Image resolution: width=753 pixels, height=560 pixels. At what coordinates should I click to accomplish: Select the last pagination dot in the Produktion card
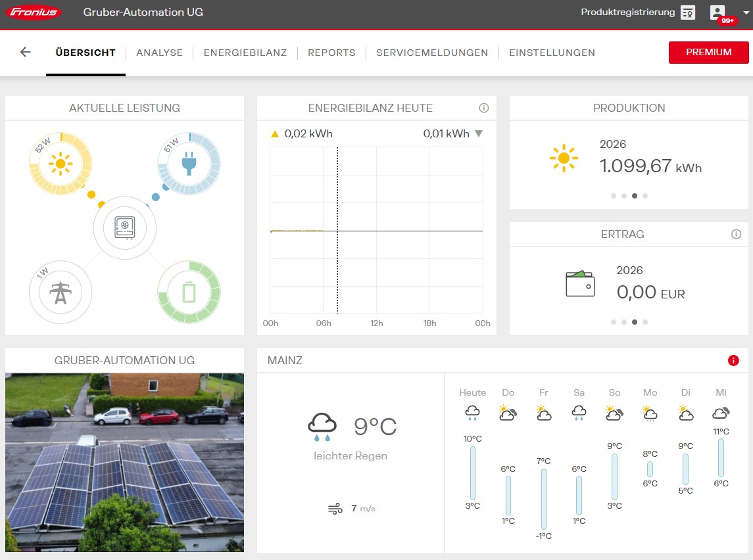645,195
